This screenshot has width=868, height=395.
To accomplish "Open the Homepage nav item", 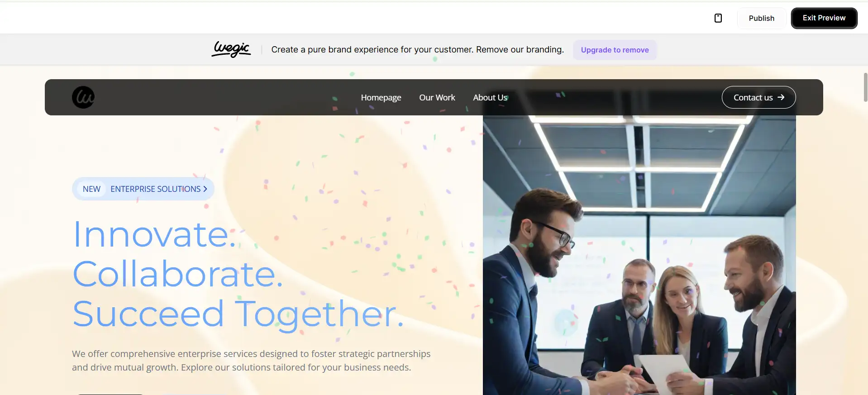I will [x=381, y=97].
